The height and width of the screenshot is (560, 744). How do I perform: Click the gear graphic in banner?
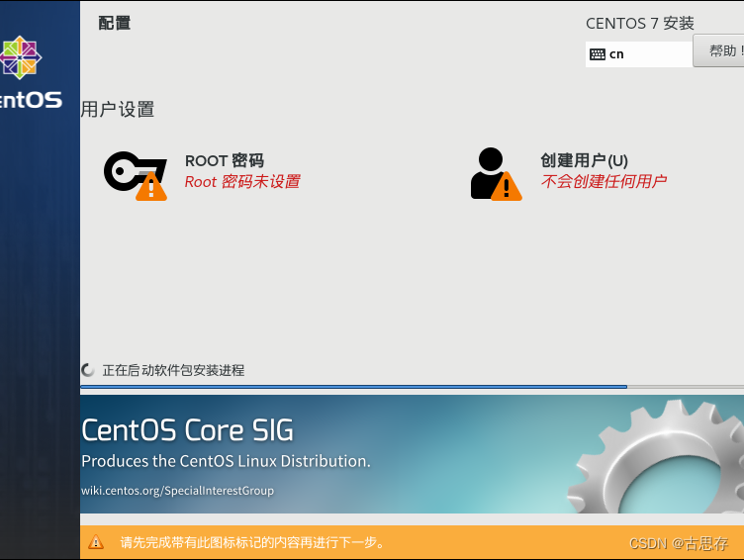(656, 457)
